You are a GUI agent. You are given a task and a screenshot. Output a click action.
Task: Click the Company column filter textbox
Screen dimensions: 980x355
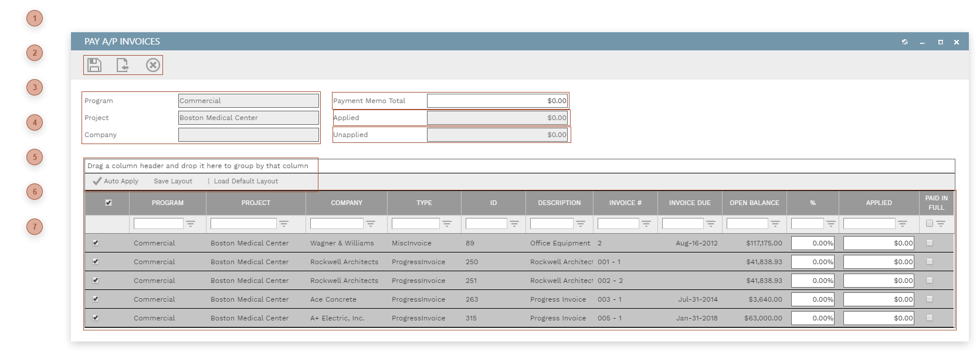(x=337, y=224)
